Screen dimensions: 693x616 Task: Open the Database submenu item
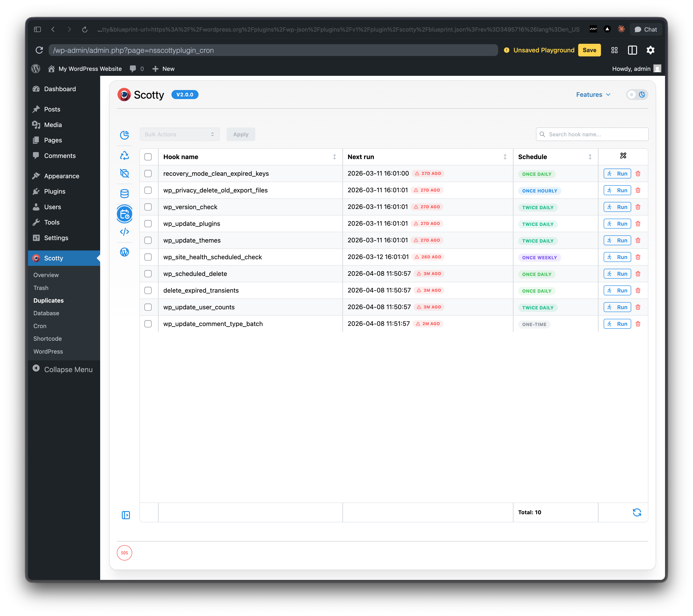[46, 313]
